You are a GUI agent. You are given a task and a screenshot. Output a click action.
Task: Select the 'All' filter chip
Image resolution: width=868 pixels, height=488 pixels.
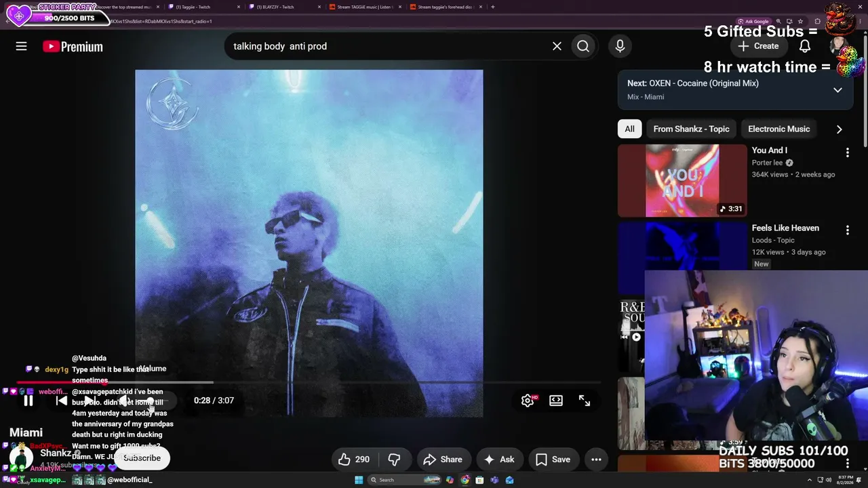pos(630,129)
